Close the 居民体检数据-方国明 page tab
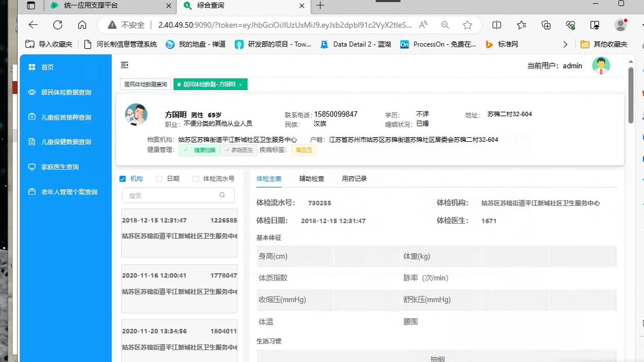Image resolution: width=644 pixels, height=362 pixels. point(241,85)
